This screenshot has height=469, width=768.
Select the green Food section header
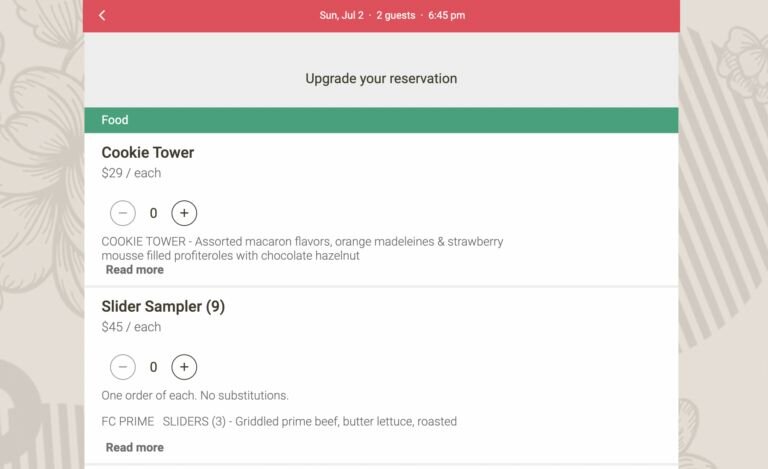[381, 120]
